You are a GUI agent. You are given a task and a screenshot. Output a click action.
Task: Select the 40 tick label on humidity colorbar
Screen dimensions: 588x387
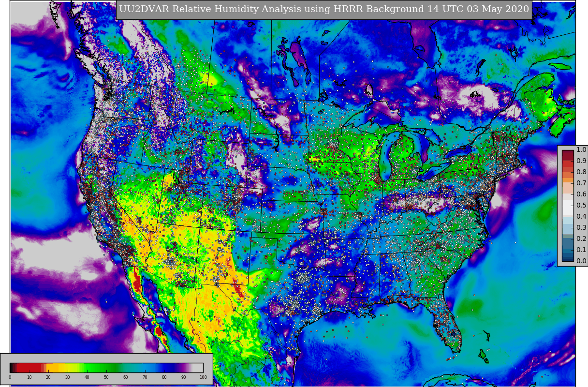pos(87,377)
